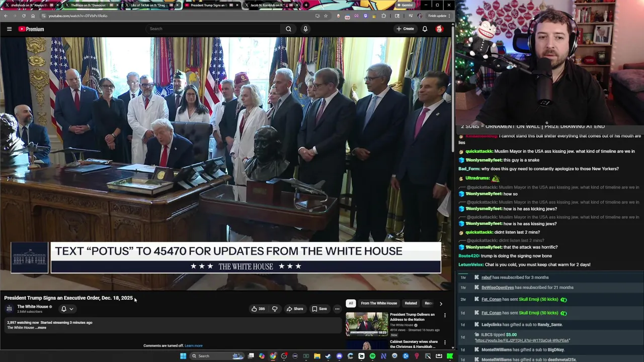644x362 pixels.
Task: Reload the page with the refresh icon
Action: point(24,16)
